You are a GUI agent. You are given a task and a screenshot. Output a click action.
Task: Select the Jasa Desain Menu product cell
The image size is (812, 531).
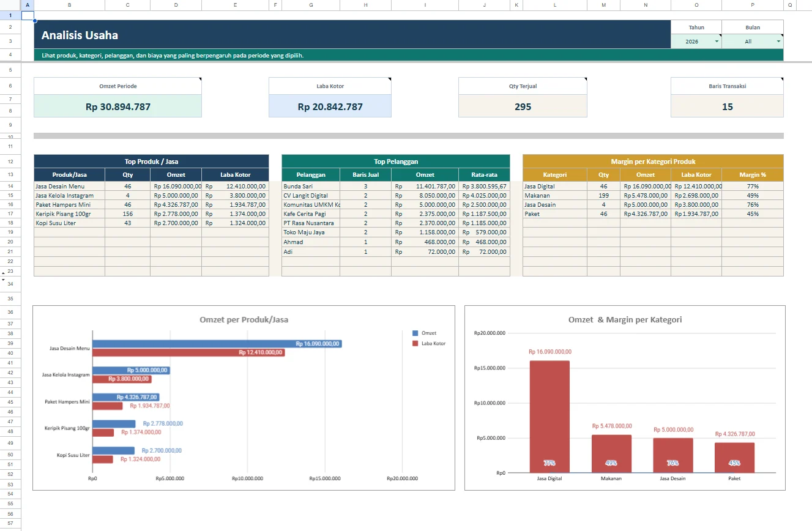tap(69, 186)
